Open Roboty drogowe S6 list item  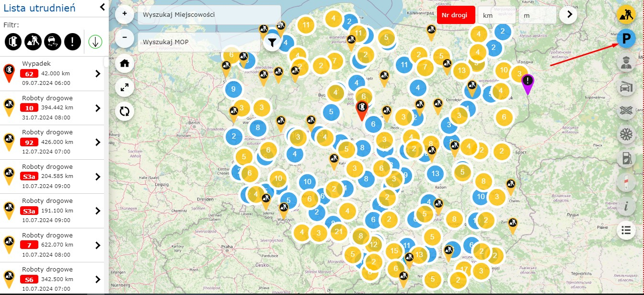point(52,279)
